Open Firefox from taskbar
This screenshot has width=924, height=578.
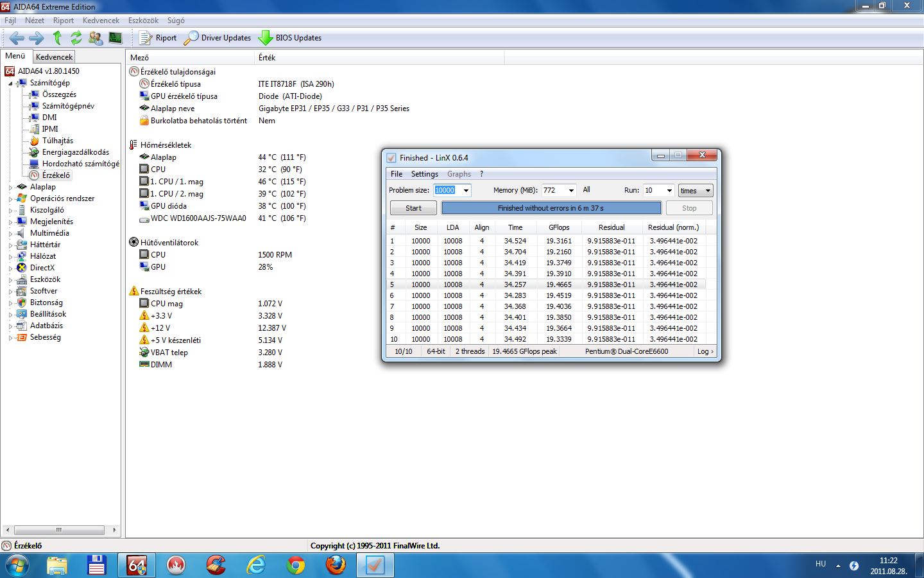[x=335, y=565]
